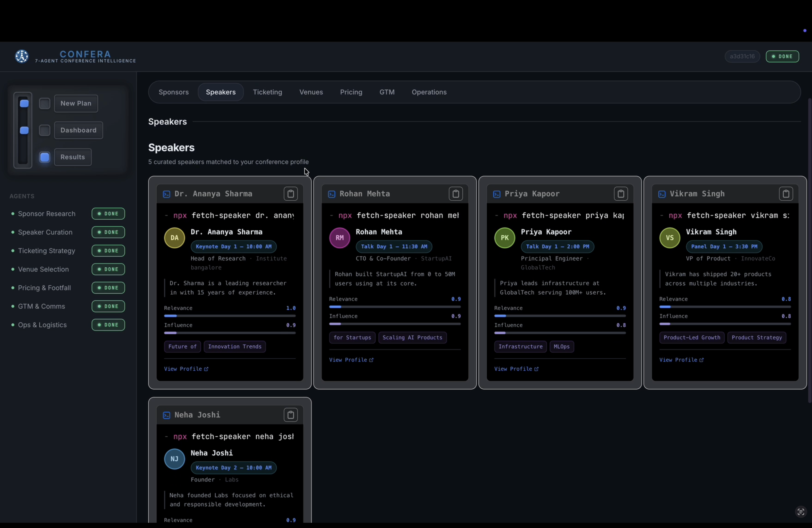Click terminal icon beside Dr. Ananya Sharma title
The height and width of the screenshot is (528, 812).
click(166, 194)
